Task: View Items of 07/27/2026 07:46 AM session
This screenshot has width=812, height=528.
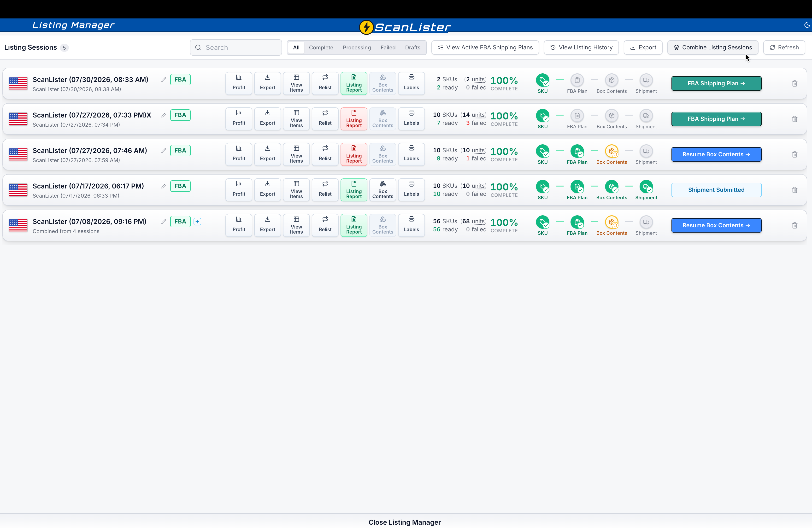Action: (296, 154)
